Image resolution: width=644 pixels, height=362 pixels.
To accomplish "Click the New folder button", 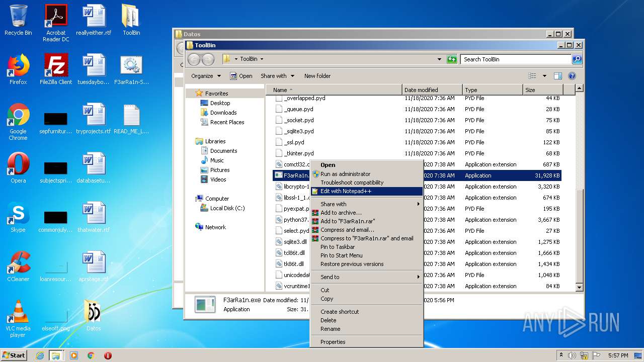I will click(x=317, y=76).
